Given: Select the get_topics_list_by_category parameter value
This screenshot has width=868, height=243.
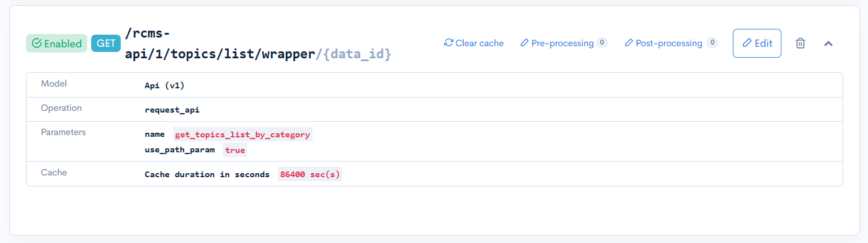Looking at the screenshot, I should pos(243,134).
